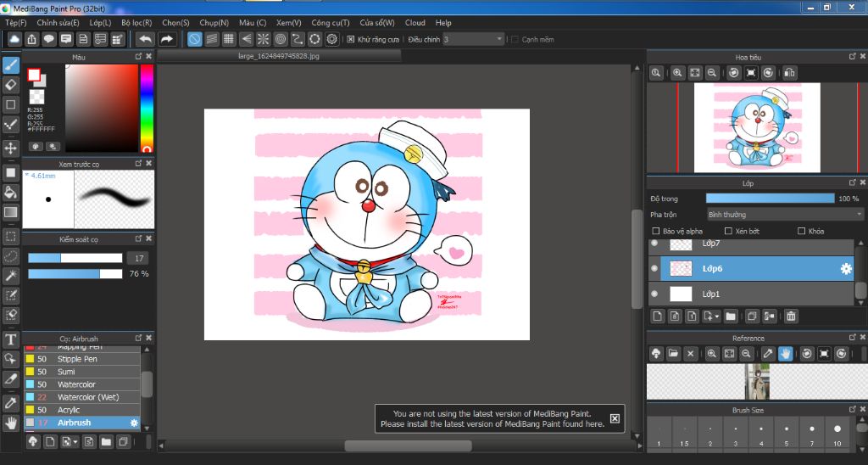This screenshot has width=868, height=465.
Task: Dismiss the latest version notification
Action: (615, 418)
